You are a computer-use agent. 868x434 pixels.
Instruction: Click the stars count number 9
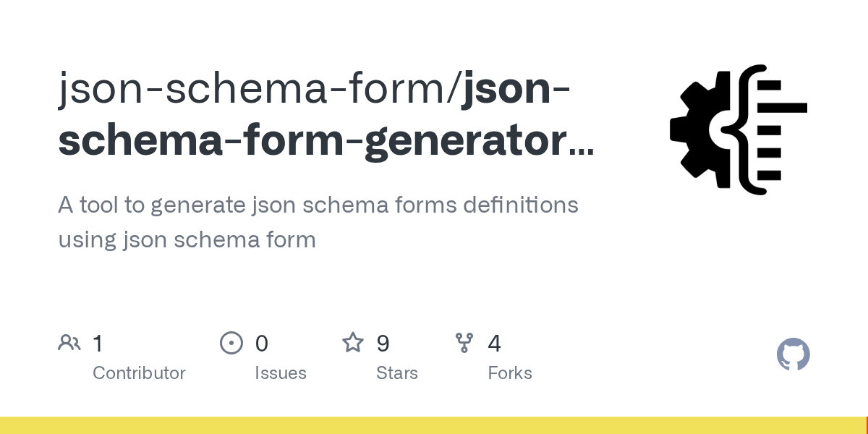[383, 343]
